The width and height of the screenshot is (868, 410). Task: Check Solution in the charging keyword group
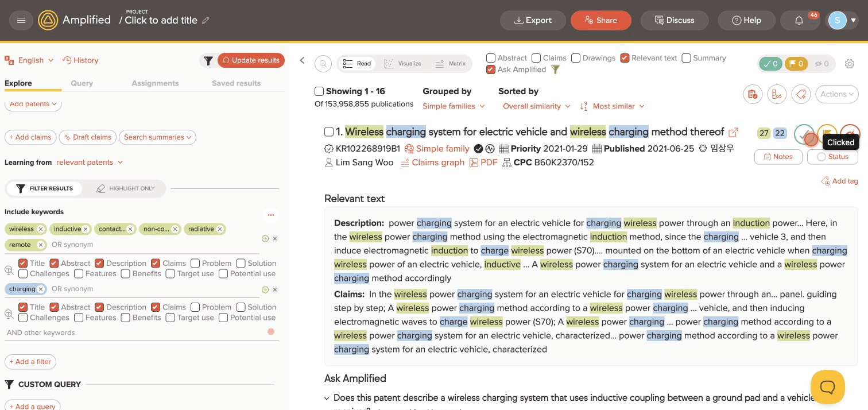point(241,307)
